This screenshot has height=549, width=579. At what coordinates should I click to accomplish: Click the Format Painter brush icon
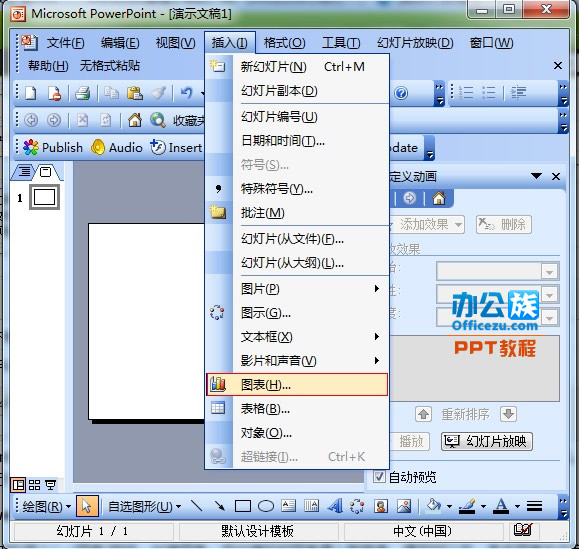point(159,93)
